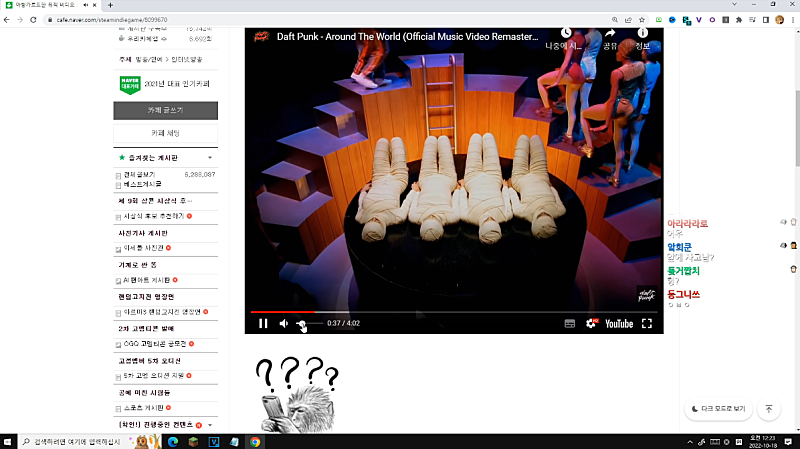Click the question-mark monkey image
Viewport: 800px width, 449px height.
click(x=297, y=395)
